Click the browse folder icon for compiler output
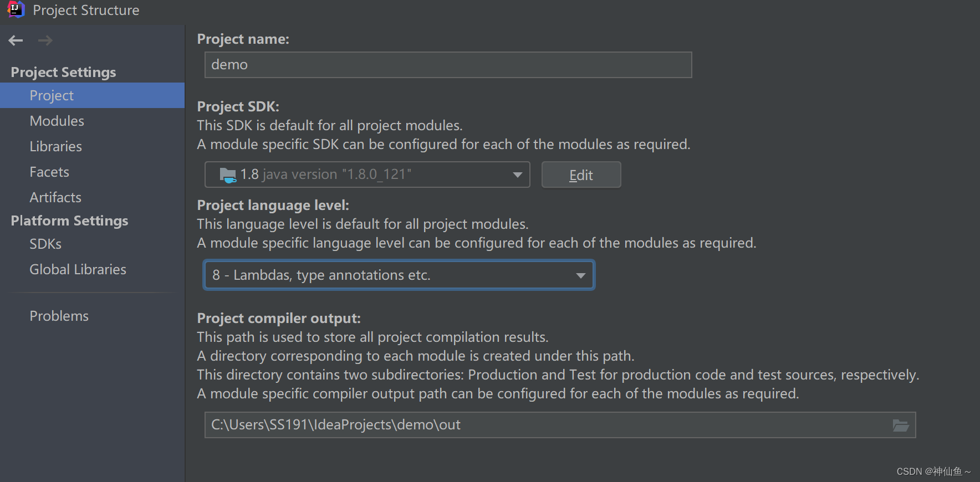This screenshot has height=482, width=980. [x=901, y=425]
